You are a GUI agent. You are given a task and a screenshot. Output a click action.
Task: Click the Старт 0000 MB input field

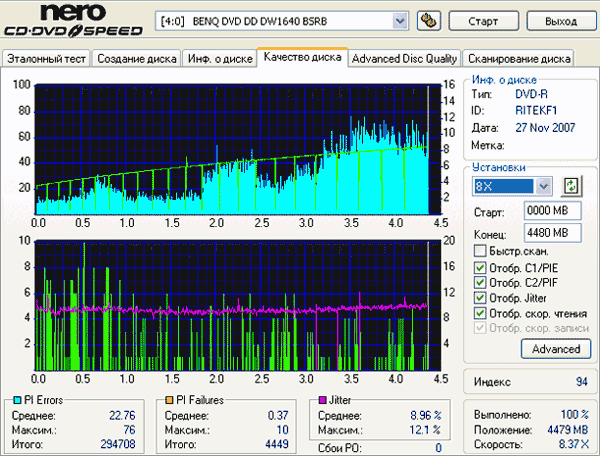(553, 210)
